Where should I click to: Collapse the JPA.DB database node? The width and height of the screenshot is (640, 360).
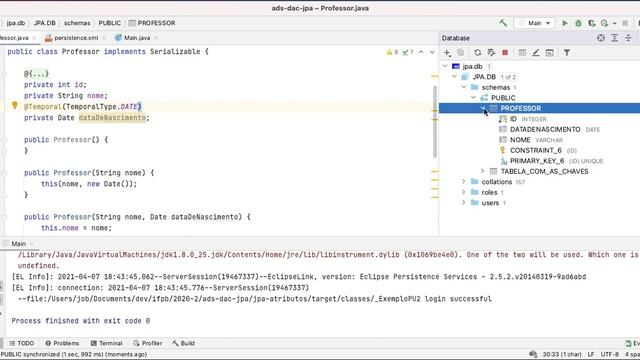tap(455, 77)
